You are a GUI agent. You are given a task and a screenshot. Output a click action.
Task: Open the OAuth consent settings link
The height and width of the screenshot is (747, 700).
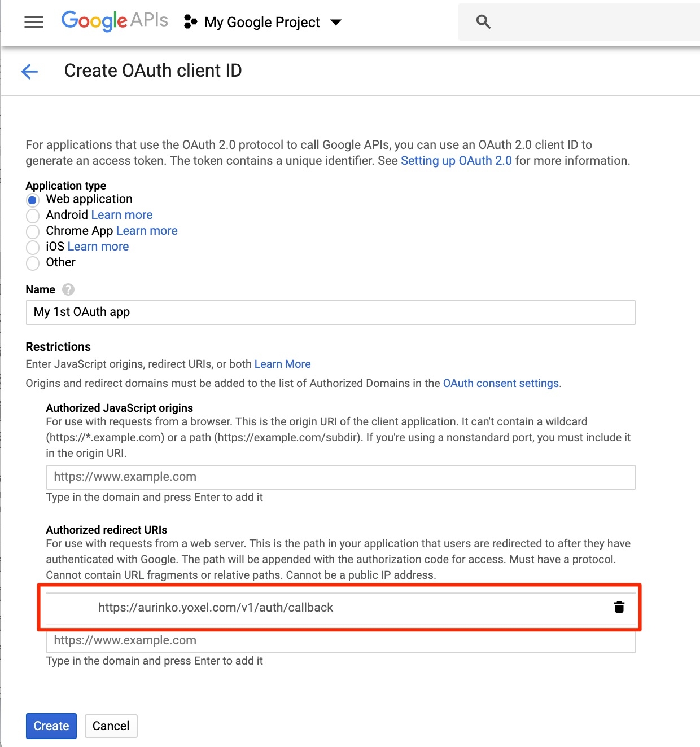click(x=501, y=383)
